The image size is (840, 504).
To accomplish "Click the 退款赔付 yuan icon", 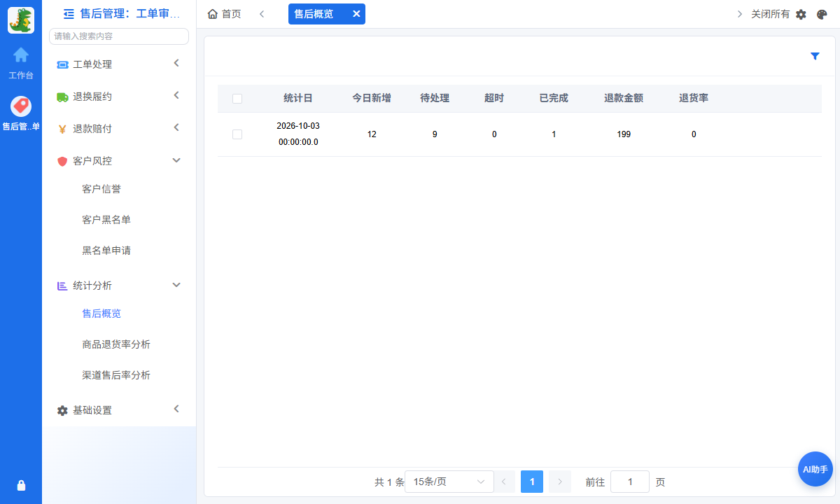I will [x=62, y=129].
